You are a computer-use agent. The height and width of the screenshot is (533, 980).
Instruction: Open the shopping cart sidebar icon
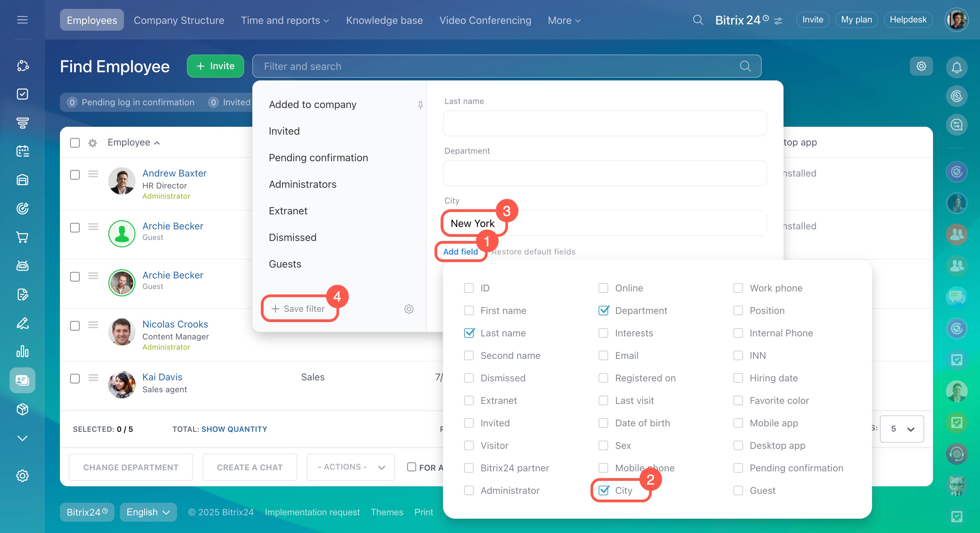(22, 237)
